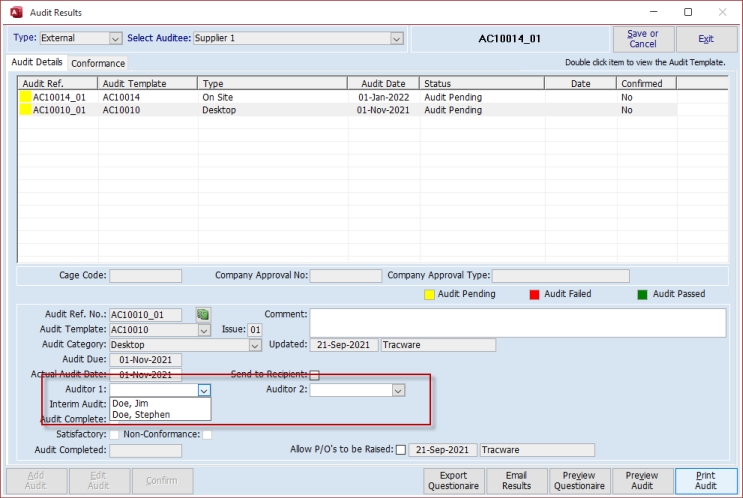Click the green icon beside Audit Ref. No.
743x498 pixels.
coord(202,314)
